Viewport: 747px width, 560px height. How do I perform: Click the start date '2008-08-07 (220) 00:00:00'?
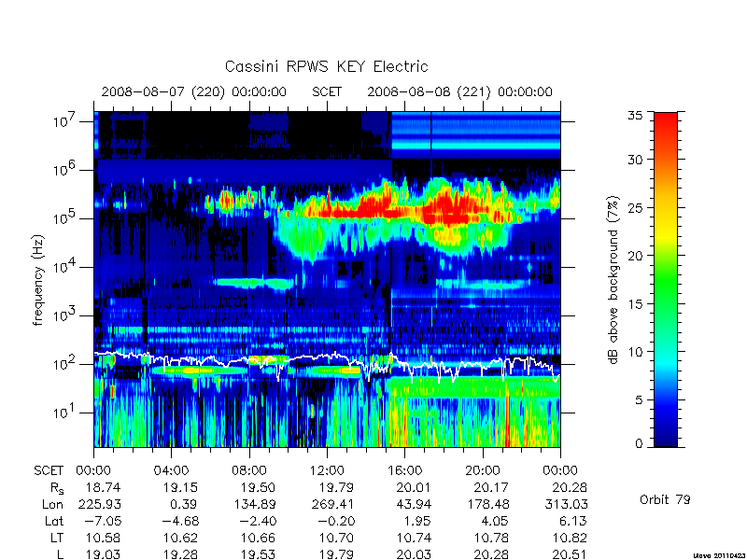(x=194, y=91)
